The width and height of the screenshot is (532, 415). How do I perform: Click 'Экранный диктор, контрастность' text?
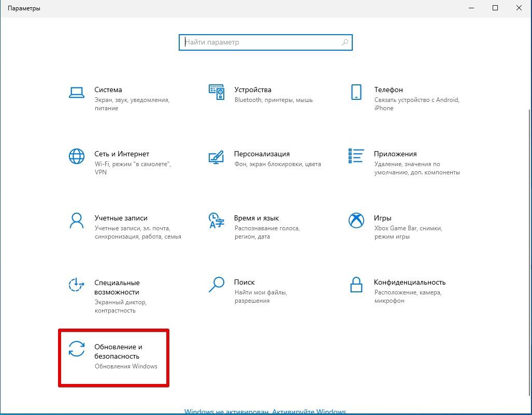[121, 306]
